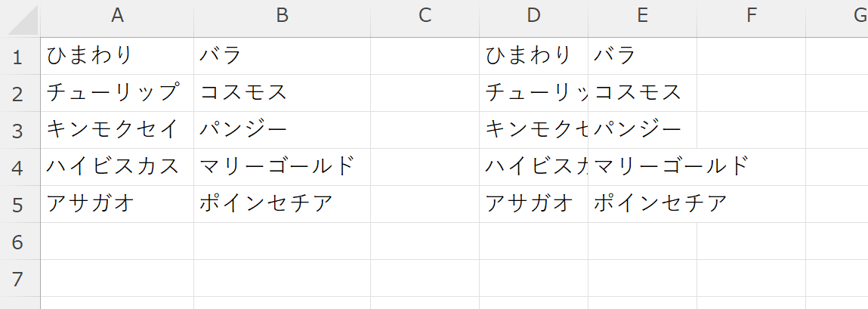The width and height of the screenshot is (868, 309).
Task: Select column E header
Action: [642, 15]
